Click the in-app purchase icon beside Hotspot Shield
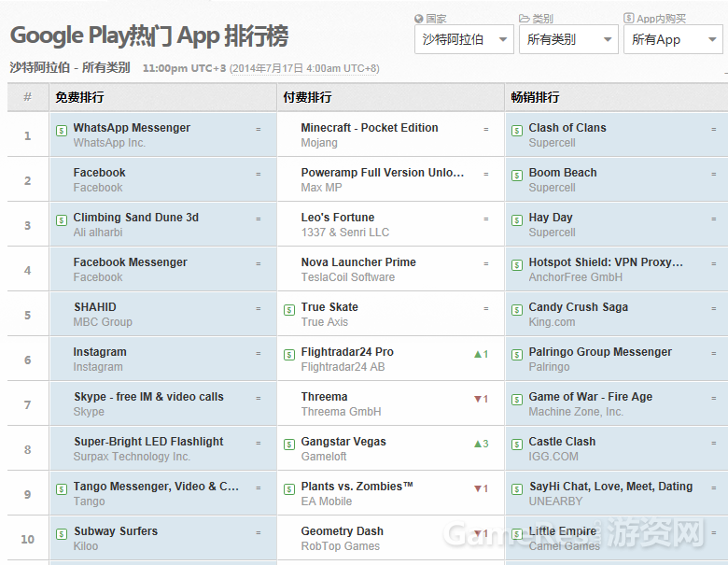The width and height of the screenshot is (728, 565). [517, 265]
